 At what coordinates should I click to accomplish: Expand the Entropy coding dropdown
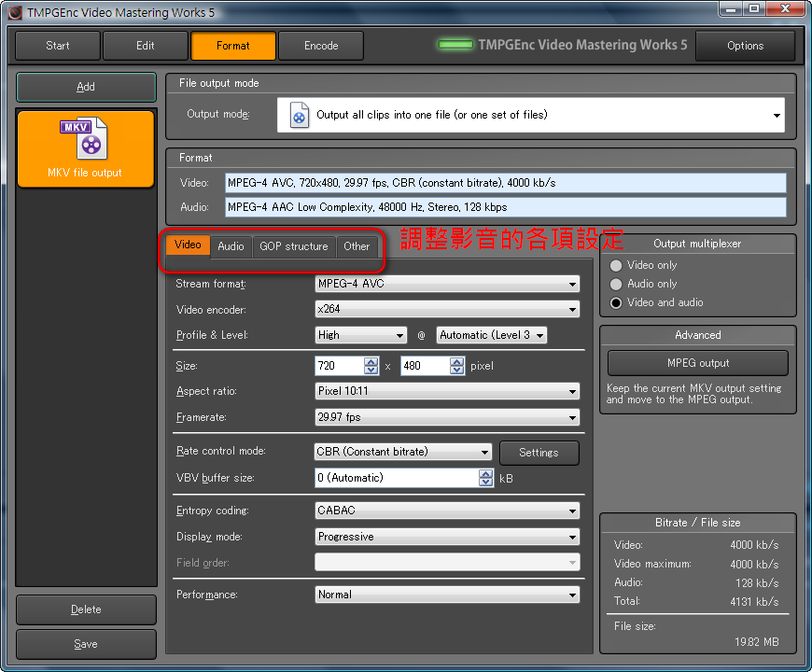tap(447, 511)
